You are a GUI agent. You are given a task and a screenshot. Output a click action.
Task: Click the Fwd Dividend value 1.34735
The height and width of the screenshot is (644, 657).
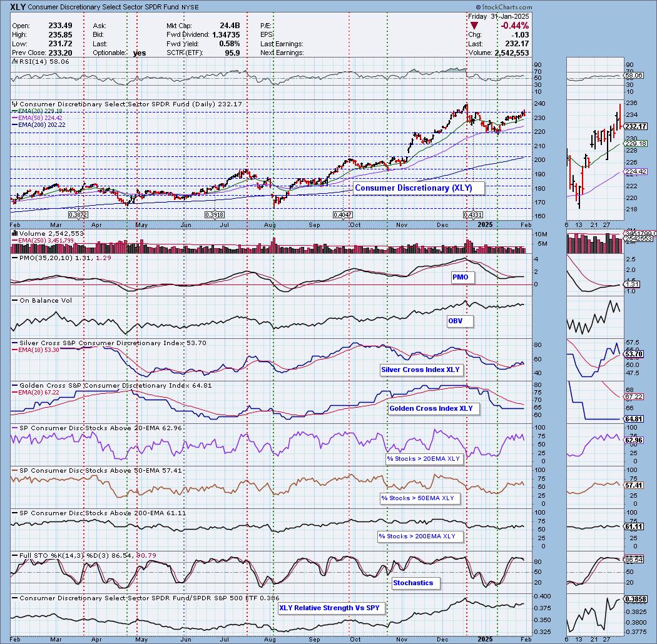point(226,35)
